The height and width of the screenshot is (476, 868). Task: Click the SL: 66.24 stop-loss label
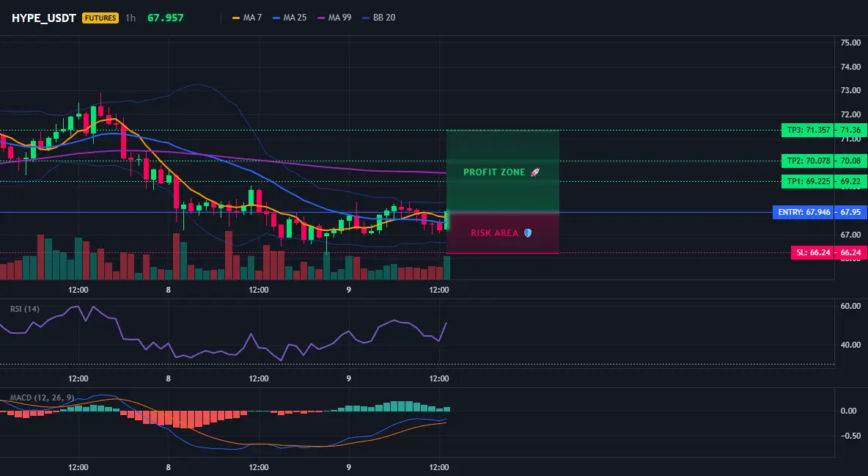pyautogui.click(x=814, y=253)
